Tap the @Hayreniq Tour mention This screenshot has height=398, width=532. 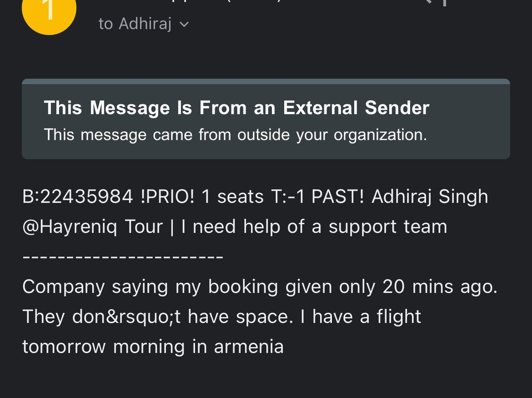click(93, 227)
